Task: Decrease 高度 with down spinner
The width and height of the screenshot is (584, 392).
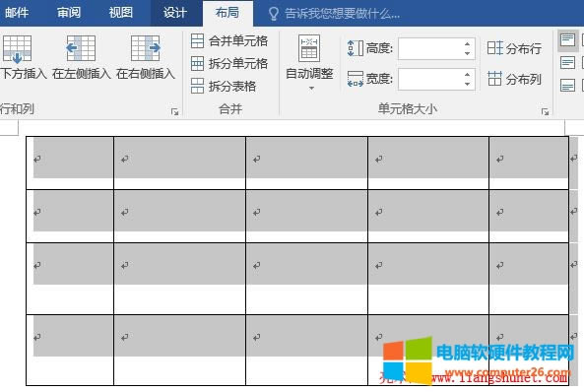Action: click(468, 53)
